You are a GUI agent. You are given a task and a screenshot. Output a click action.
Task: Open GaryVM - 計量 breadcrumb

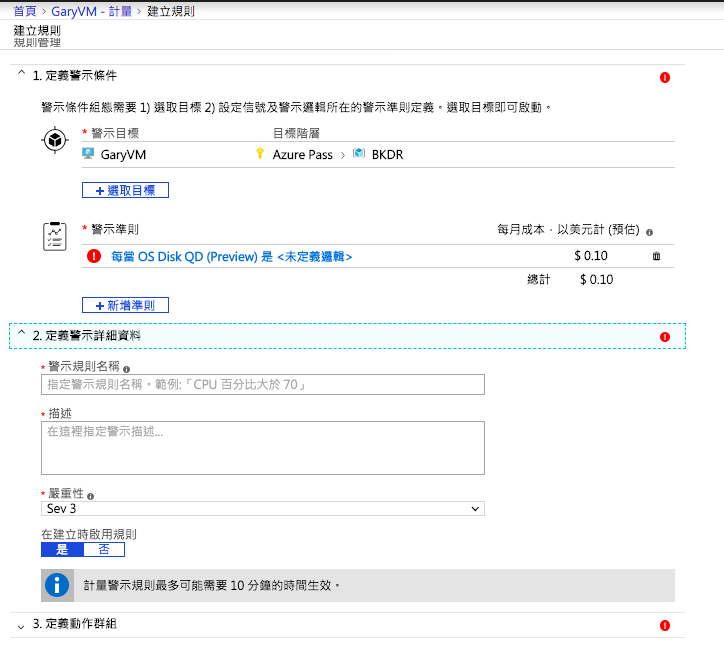pos(91,11)
